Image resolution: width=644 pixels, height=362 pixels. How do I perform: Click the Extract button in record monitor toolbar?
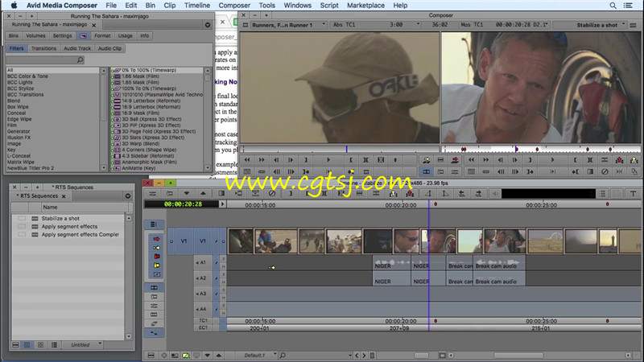pyautogui.click(x=634, y=160)
